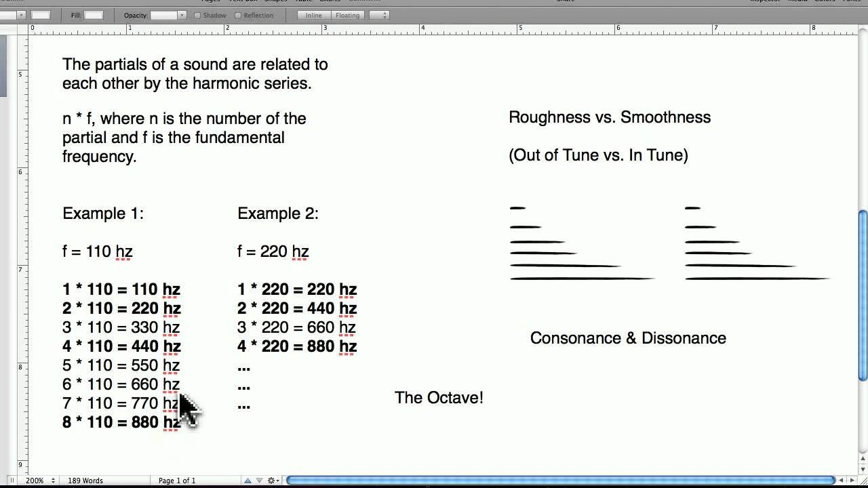Image resolution: width=868 pixels, height=488 pixels.
Task: Click the text 'Example 2:'
Action: click(278, 213)
